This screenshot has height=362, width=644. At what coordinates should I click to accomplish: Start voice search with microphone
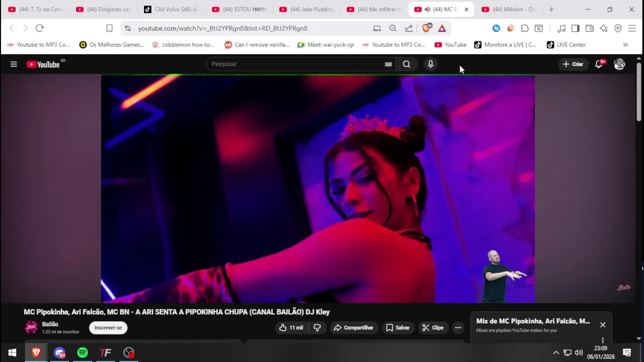(x=430, y=64)
